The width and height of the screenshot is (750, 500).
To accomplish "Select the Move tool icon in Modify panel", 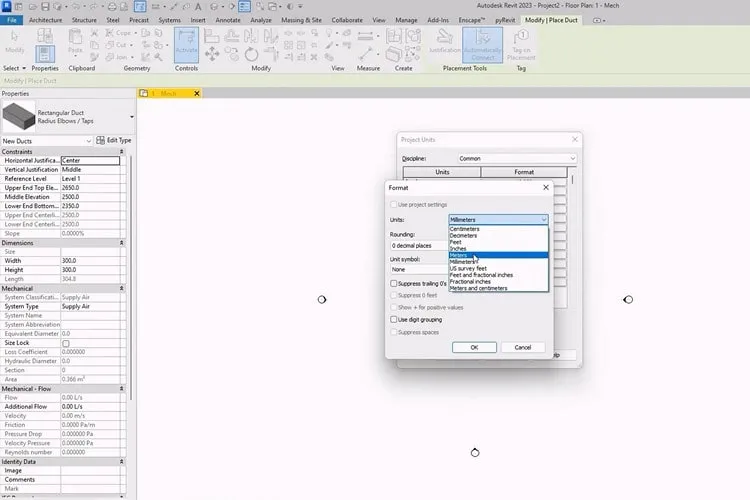I will point(212,54).
